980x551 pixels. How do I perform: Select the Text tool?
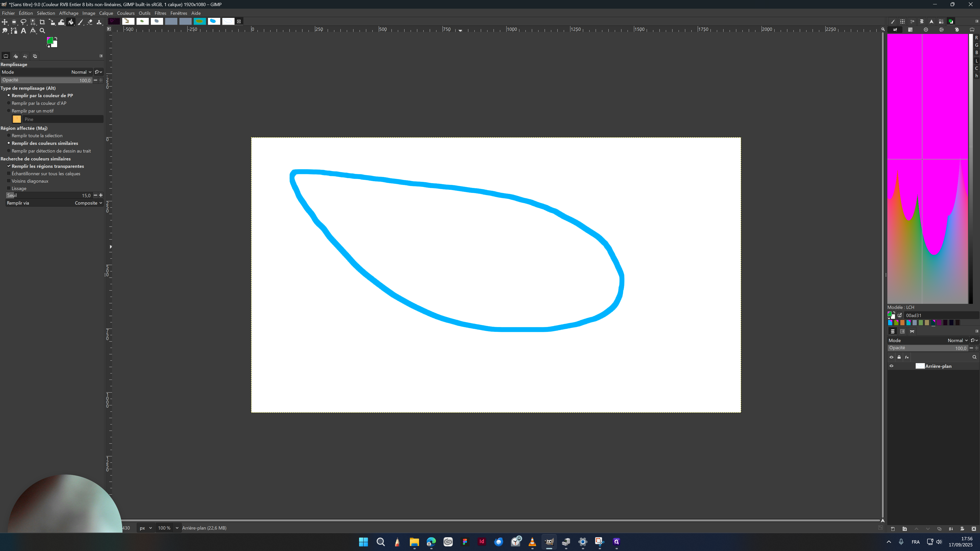coord(23,31)
